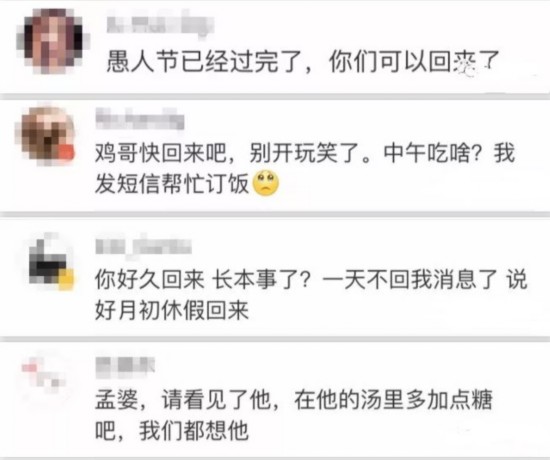Screen dimensions: 550x460
Task: Open the first commenter's blurred username
Action: click(x=160, y=25)
